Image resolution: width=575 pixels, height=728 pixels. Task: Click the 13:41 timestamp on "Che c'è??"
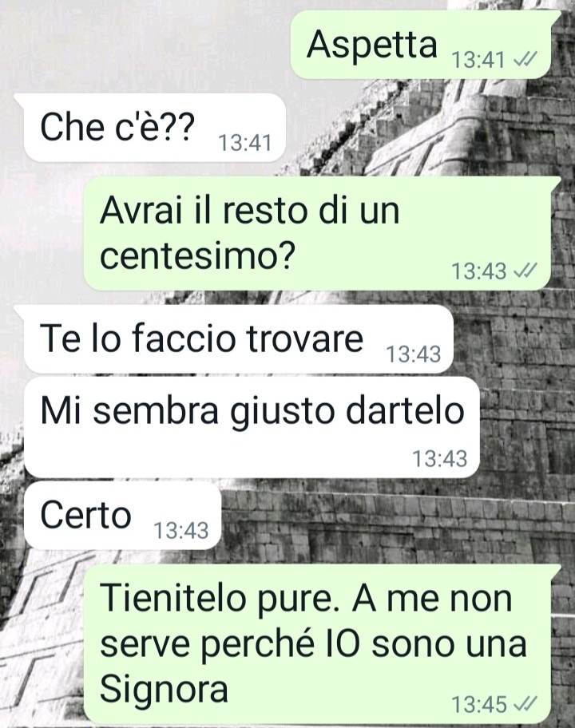[x=244, y=143]
